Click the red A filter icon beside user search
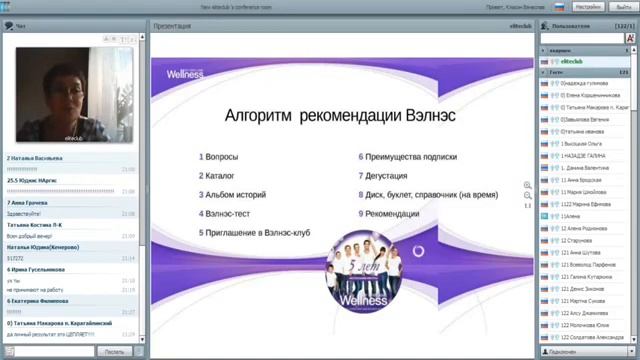 click(630, 38)
